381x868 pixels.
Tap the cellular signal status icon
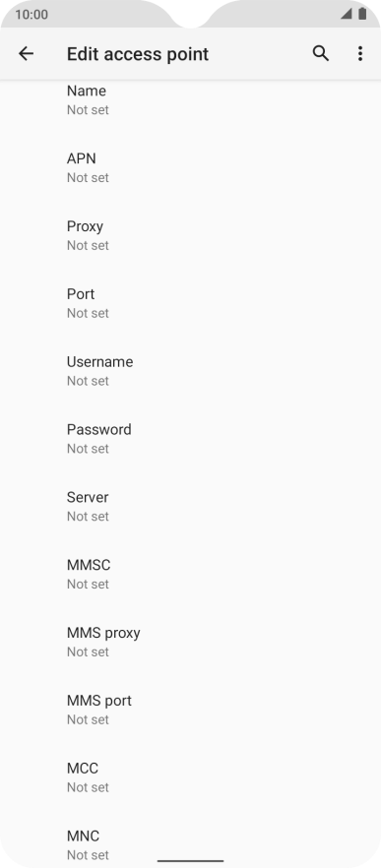click(347, 14)
